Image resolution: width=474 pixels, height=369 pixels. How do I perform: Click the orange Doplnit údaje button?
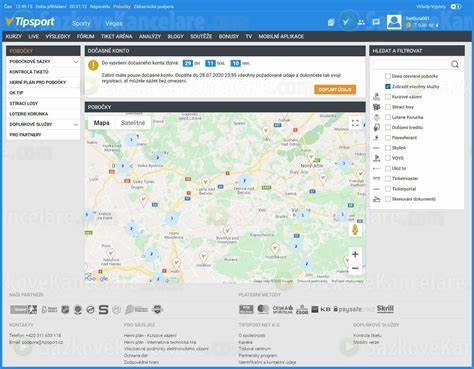335,90
